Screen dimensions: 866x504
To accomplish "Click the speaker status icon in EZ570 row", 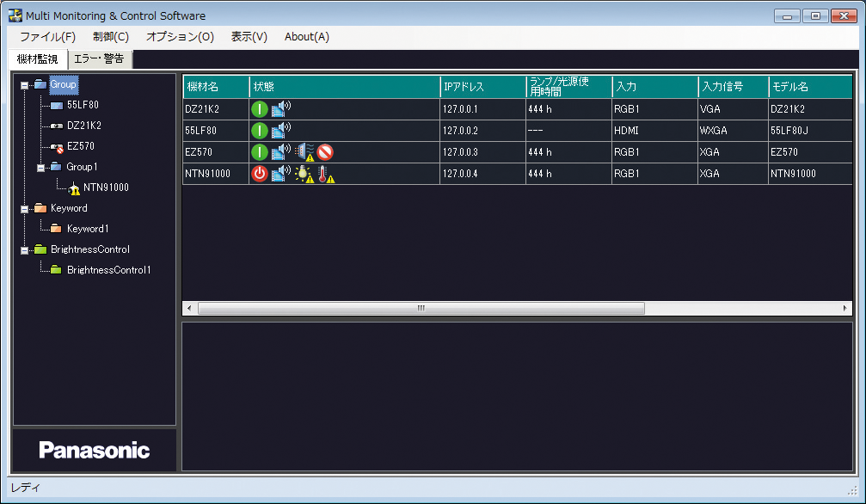I will [x=281, y=152].
